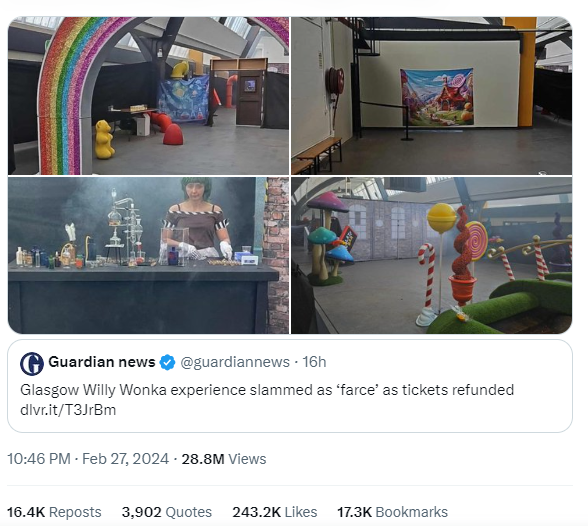Click the 17.3K Bookmarks count
588x526 pixels.
pos(393,513)
